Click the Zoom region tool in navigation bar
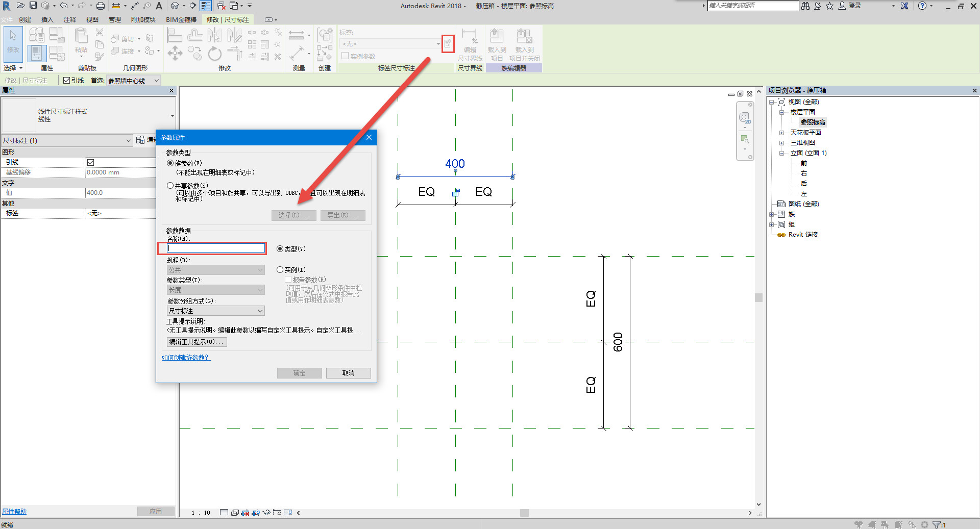The height and width of the screenshot is (529, 980). click(745, 139)
